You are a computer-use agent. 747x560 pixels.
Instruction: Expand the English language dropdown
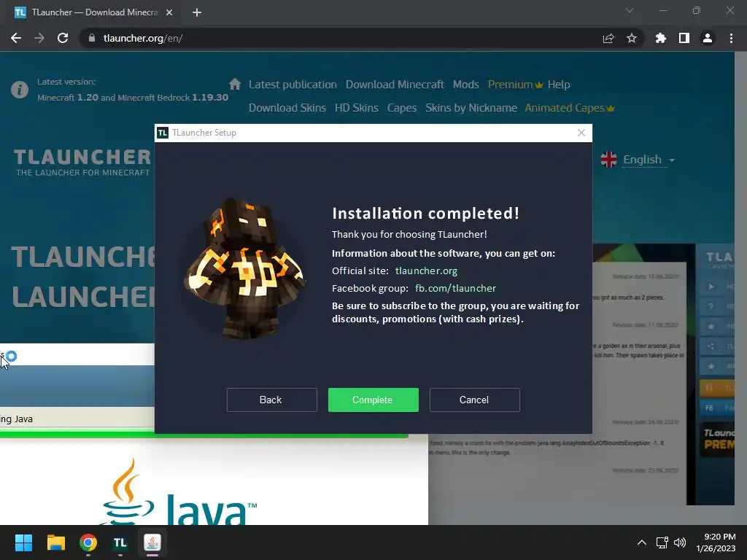(x=649, y=160)
